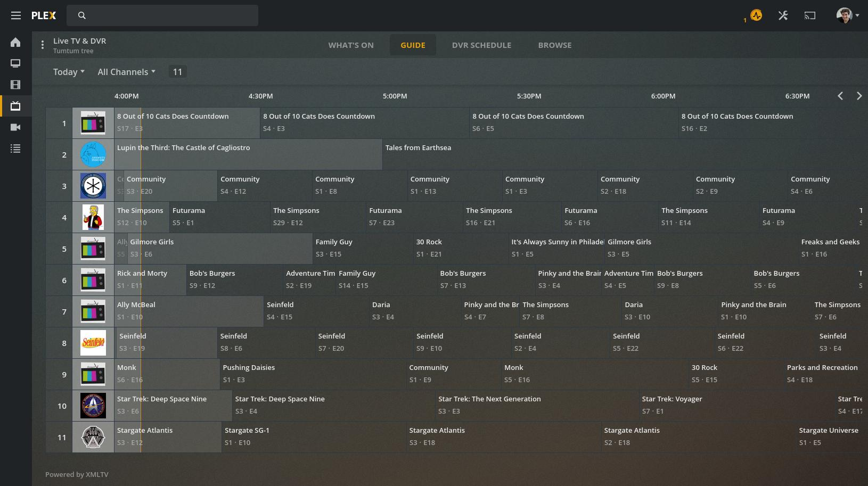Open the hamburger menu icon

(16, 15)
